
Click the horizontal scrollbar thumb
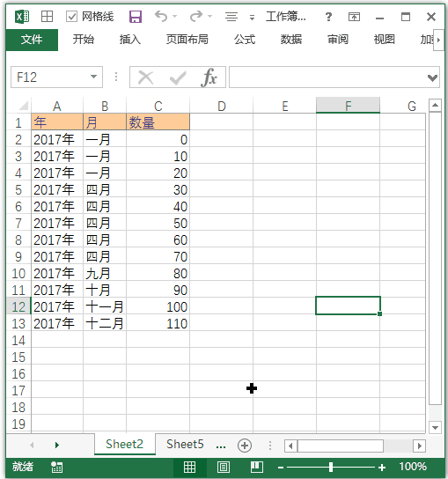point(341,446)
